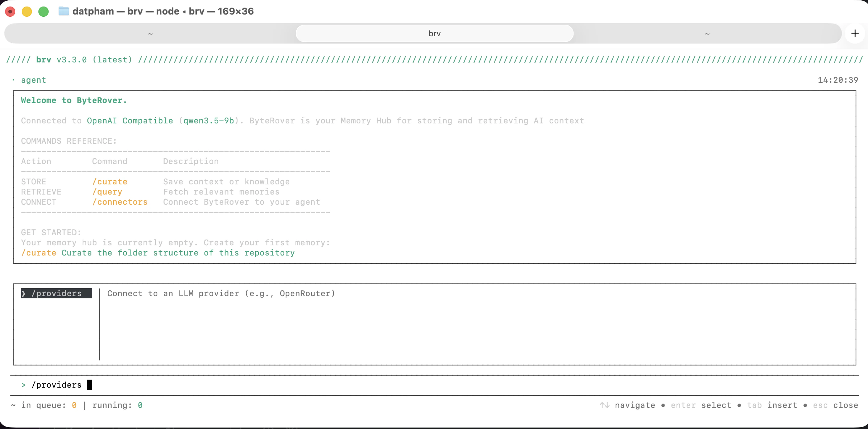Click the yellow minimize traffic light
This screenshot has height=429, width=868.
(27, 12)
